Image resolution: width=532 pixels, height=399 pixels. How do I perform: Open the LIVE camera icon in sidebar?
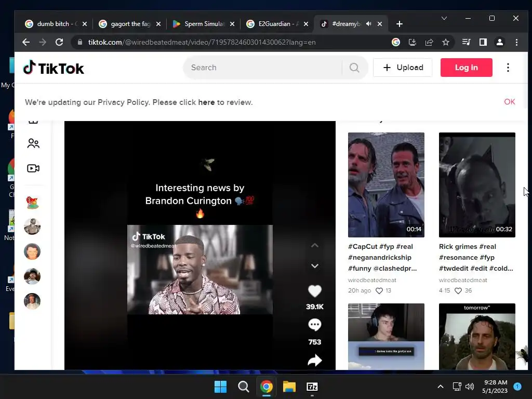tap(33, 168)
